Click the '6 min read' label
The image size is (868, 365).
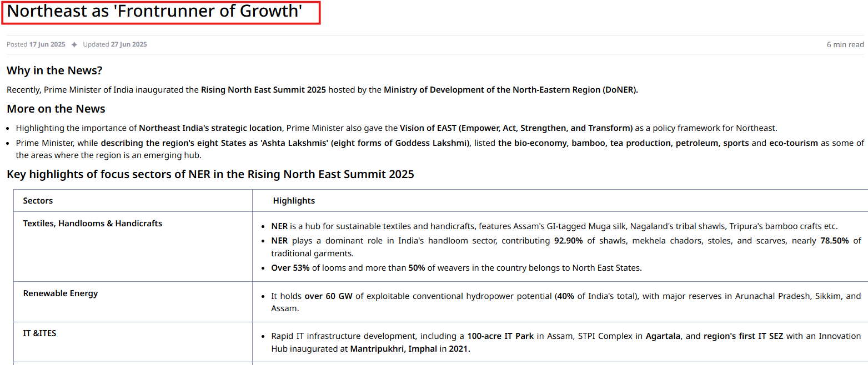845,44
